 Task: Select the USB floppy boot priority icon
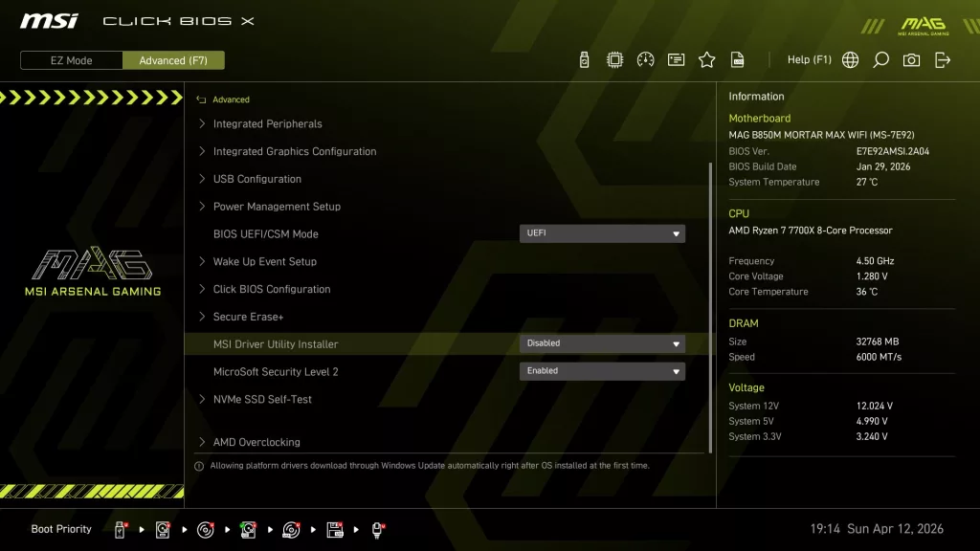335,530
